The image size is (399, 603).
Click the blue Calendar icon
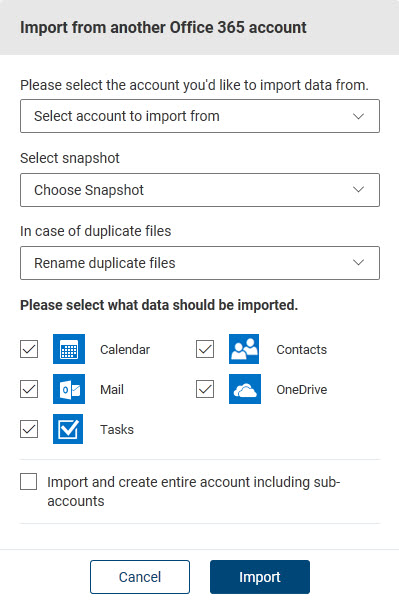coord(69,349)
